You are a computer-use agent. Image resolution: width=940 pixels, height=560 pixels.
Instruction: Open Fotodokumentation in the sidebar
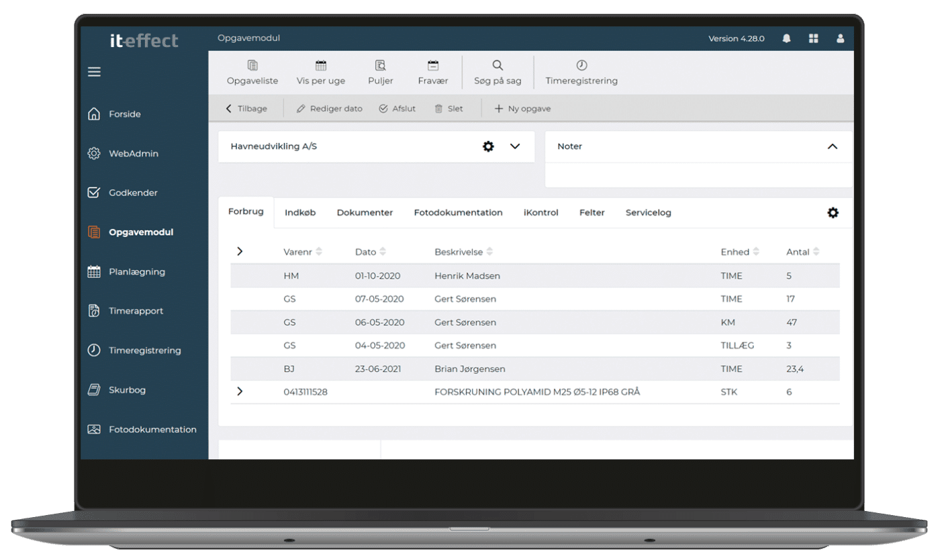(142, 429)
